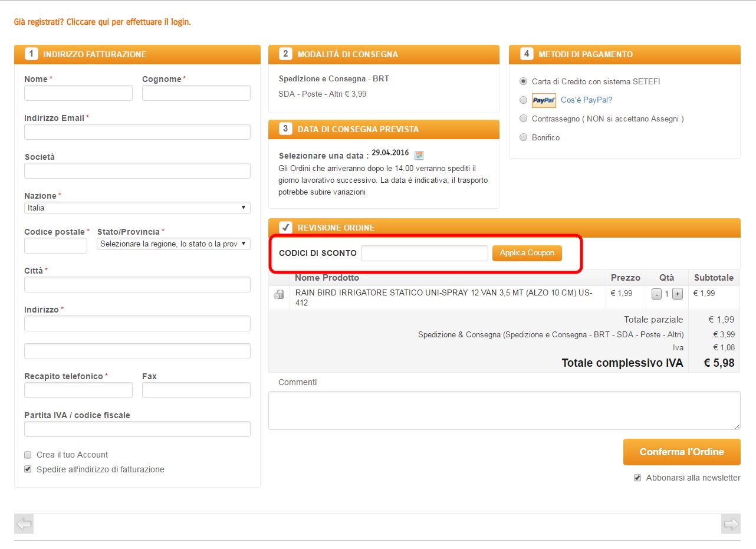Select Bonifico payment method
The height and width of the screenshot is (549, 756).
pyautogui.click(x=523, y=137)
